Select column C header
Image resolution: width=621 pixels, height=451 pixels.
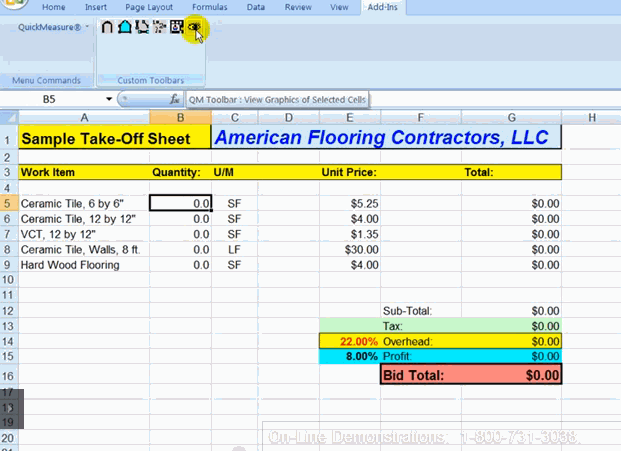pyautogui.click(x=234, y=118)
